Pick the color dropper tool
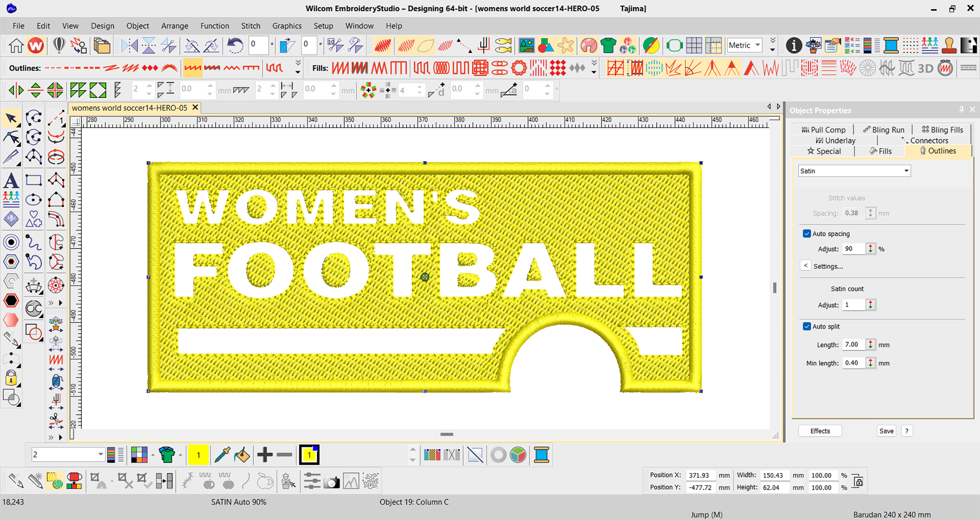980x520 pixels. point(222,455)
